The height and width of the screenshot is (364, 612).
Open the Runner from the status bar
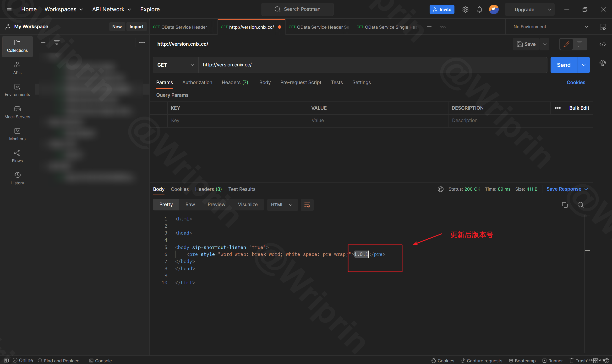point(552,361)
